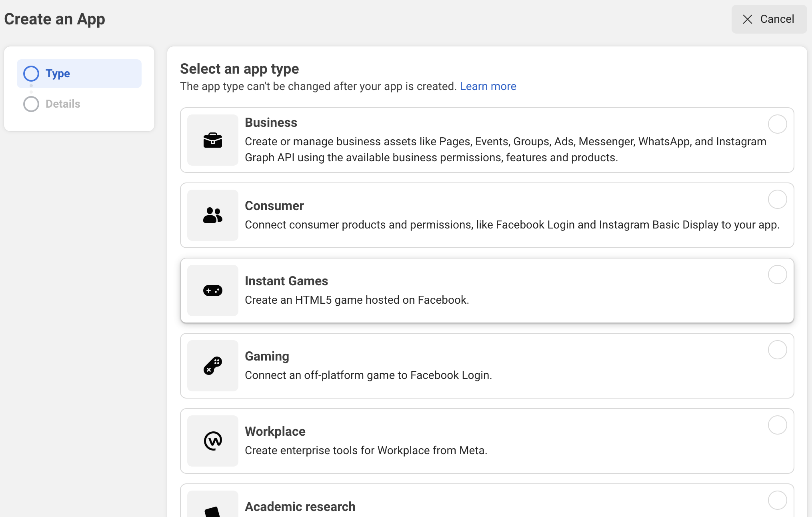Choose the Academic research radio button
This screenshot has width=812, height=517.
[777, 500]
